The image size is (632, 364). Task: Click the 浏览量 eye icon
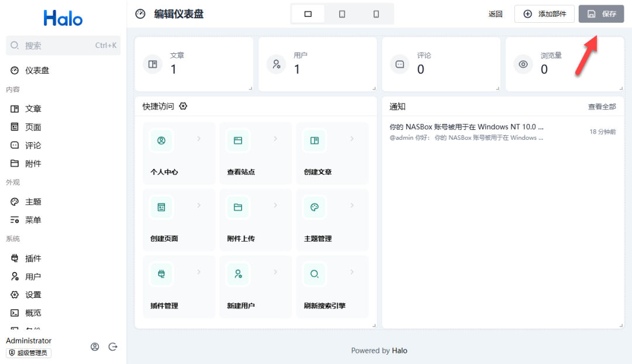(x=523, y=64)
